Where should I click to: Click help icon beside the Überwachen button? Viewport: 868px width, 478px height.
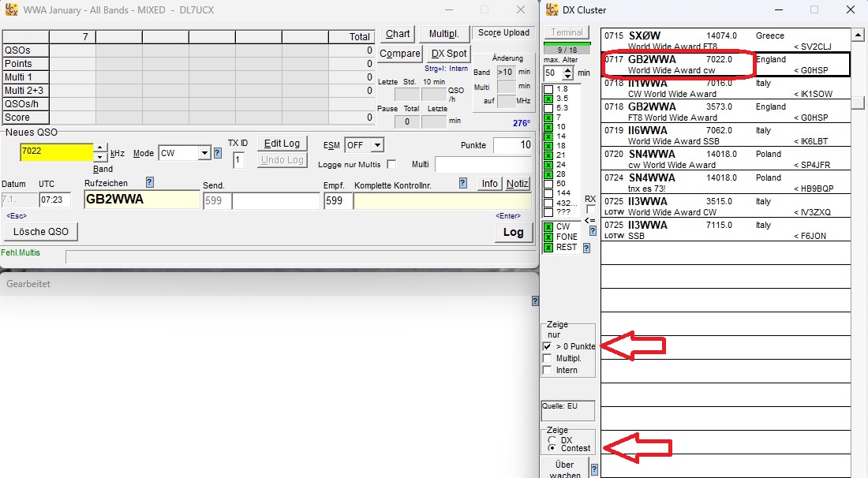point(594,469)
